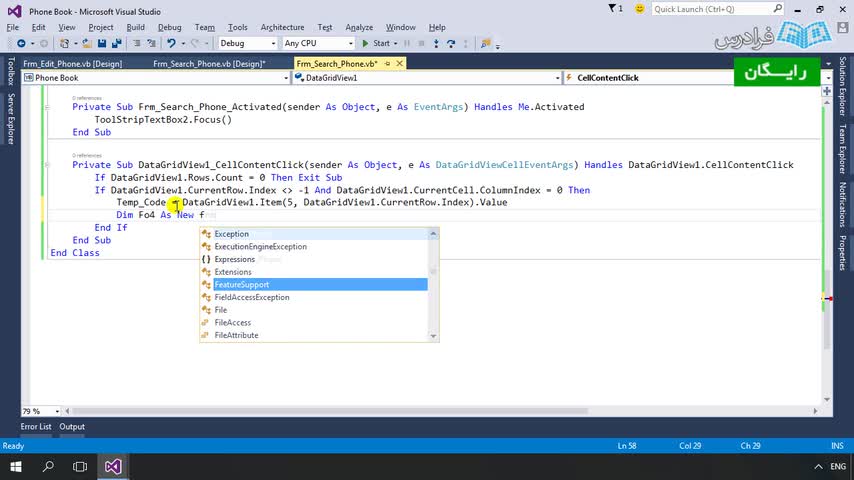Open the Build menu

[135, 27]
